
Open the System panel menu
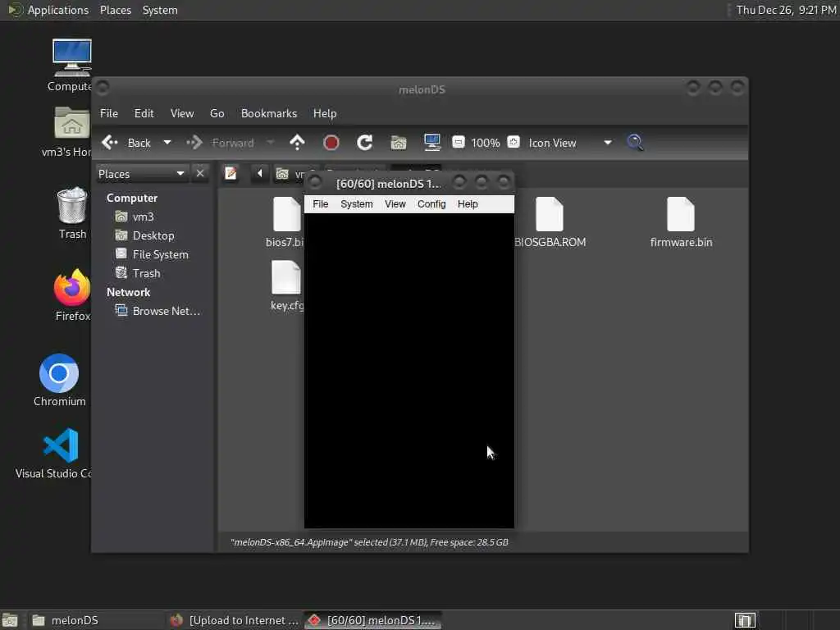coord(160,10)
